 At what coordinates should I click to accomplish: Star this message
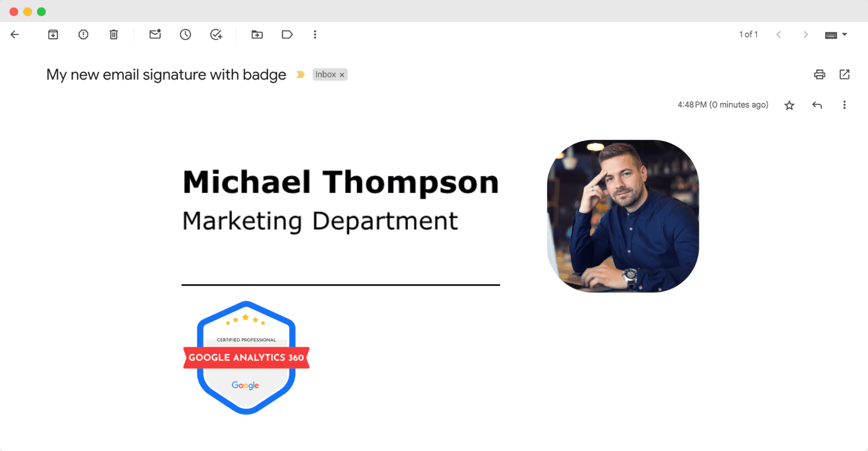click(x=789, y=105)
